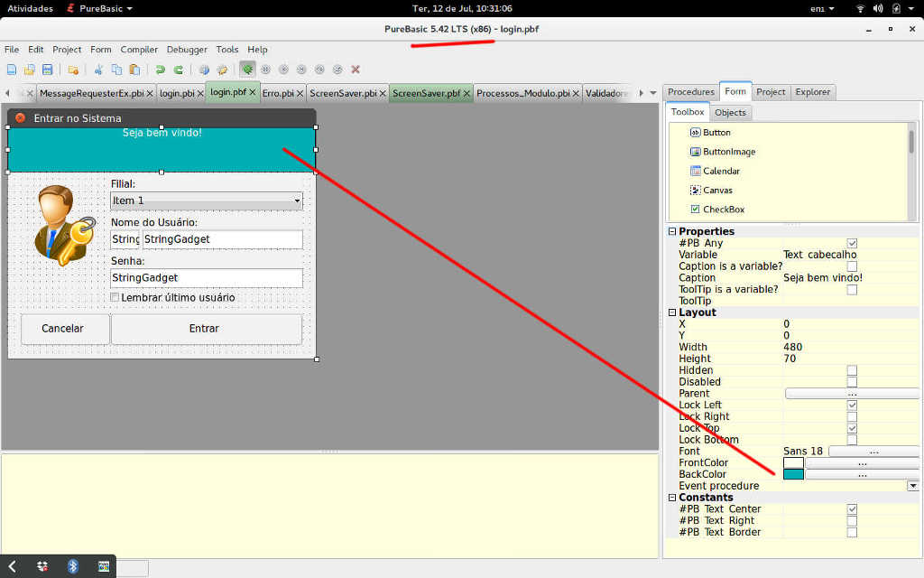
Task: Check the #PB_Text_Border constant
Action: coord(852,533)
